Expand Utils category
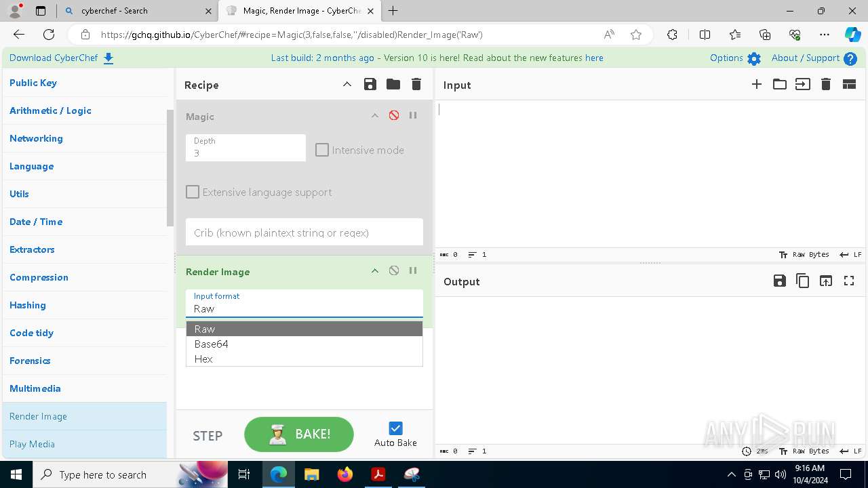Viewport: 868px width, 488px height. 85,194
